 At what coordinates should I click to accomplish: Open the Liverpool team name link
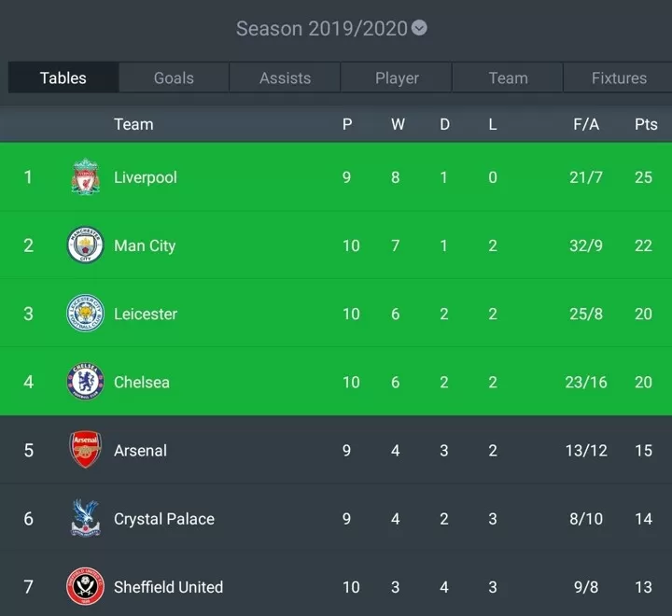(x=146, y=177)
